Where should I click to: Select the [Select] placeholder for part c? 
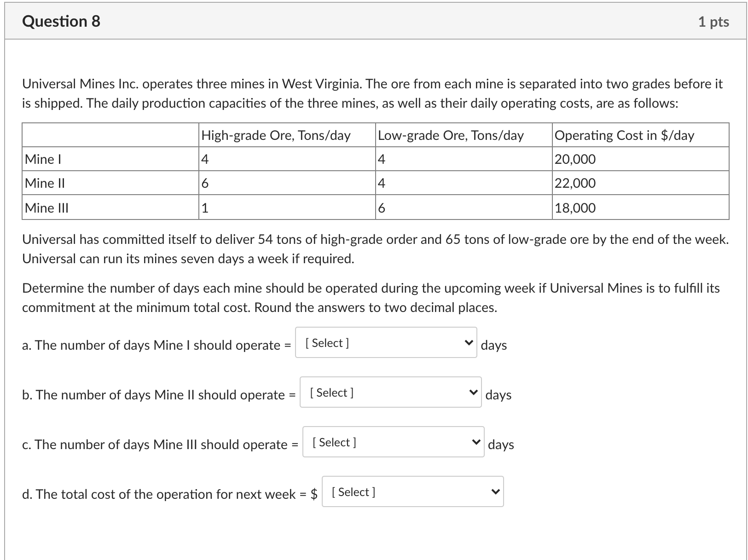point(334,442)
